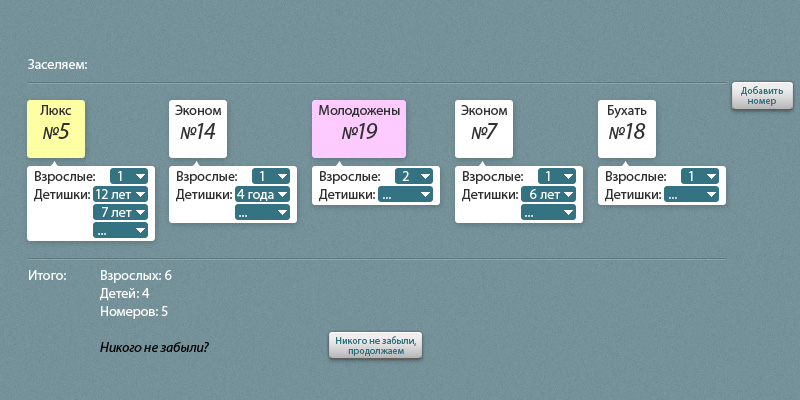Select the Эконом №7 room card
Screen dimensions: 800x400
click(x=484, y=128)
